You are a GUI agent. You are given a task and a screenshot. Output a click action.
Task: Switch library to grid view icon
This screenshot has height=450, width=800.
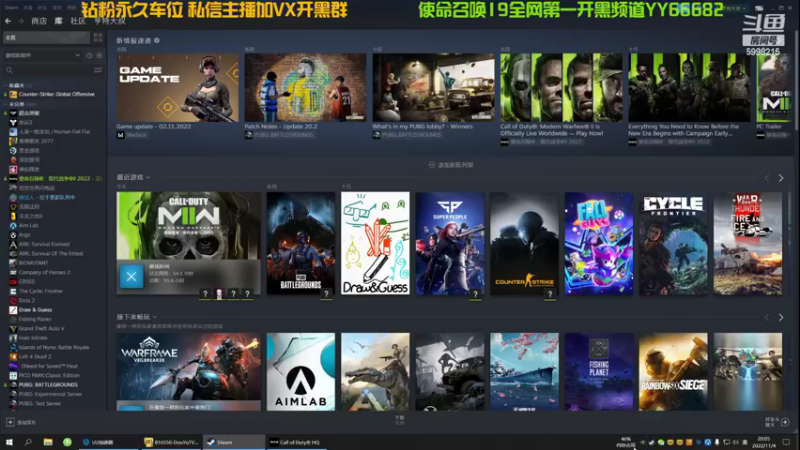click(97, 37)
